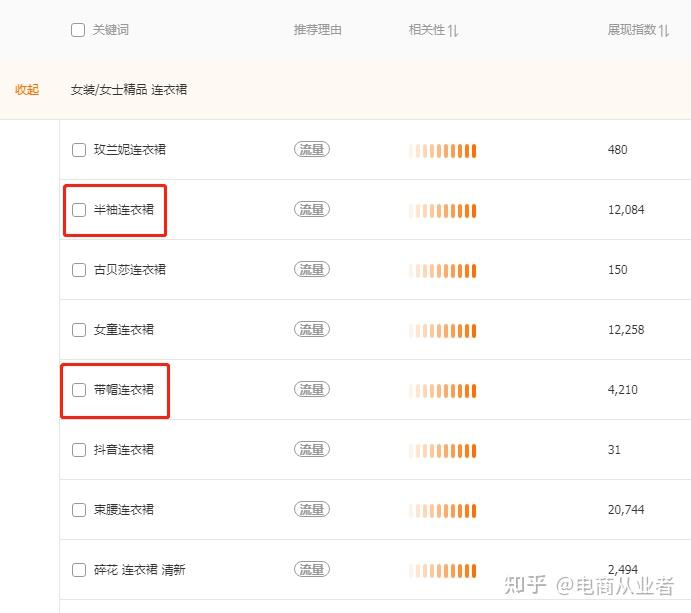Click the 推荐理由 column header

tap(317, 30)
